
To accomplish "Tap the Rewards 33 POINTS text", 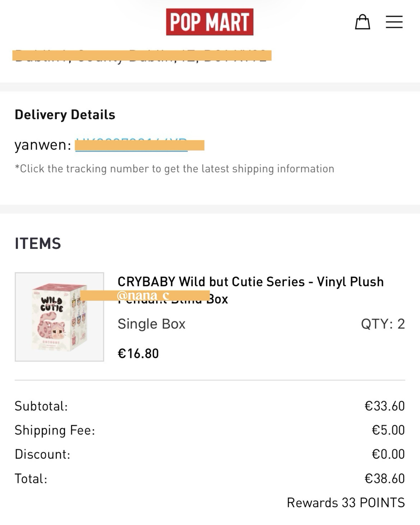I will click(346, 503).
